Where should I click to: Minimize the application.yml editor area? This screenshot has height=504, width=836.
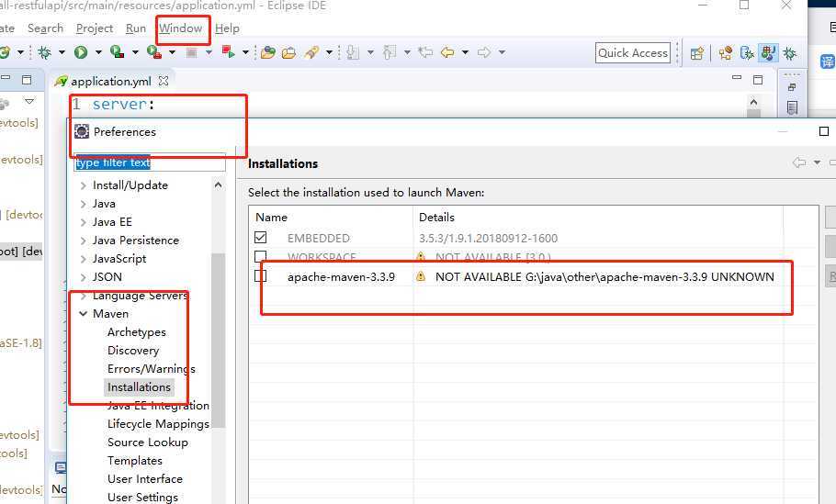click(737, 78)
